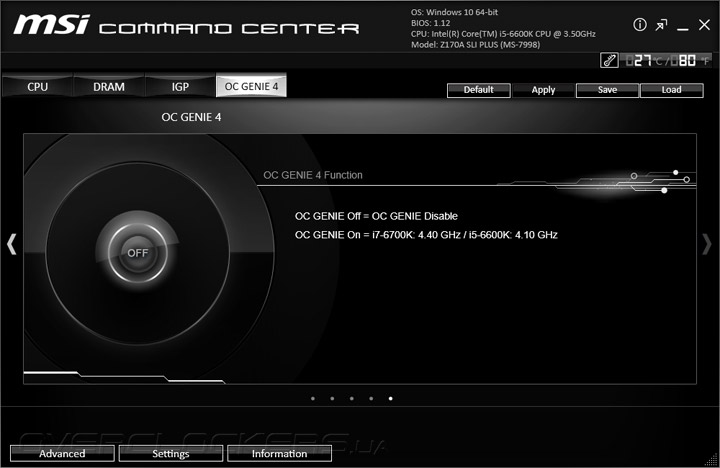Toggle the OC Genie OFF power button
This screenshot has width=720, height=468.
click(x=138, y=253)
